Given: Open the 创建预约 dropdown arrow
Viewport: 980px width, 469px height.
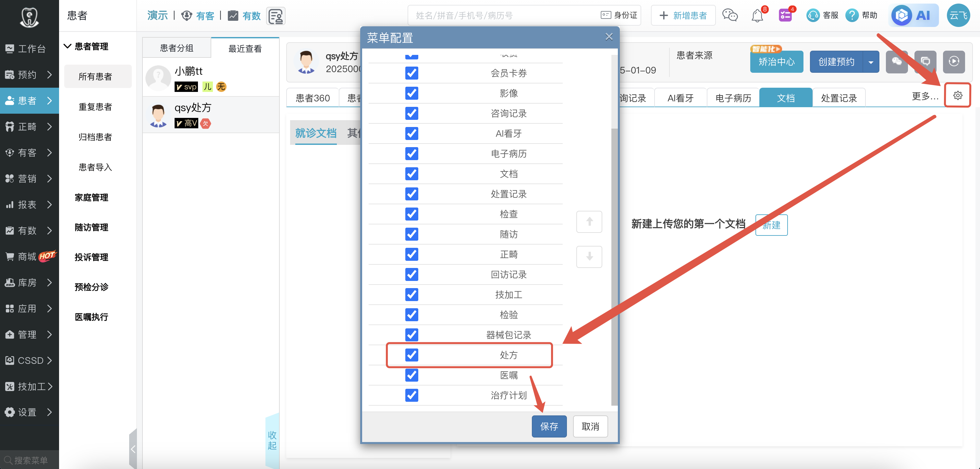Looking at the screenshot, I should click(x=871, y=62).
